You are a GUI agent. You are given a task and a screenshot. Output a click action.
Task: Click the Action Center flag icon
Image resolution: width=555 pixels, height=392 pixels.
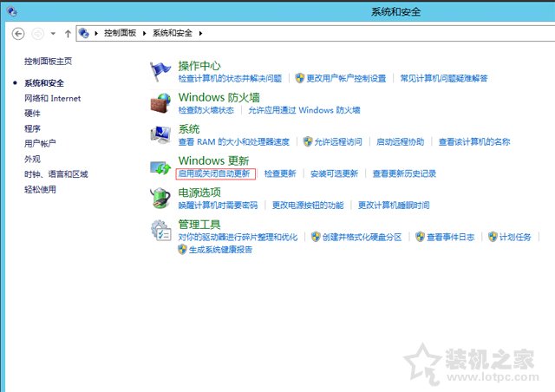point(160,71)
